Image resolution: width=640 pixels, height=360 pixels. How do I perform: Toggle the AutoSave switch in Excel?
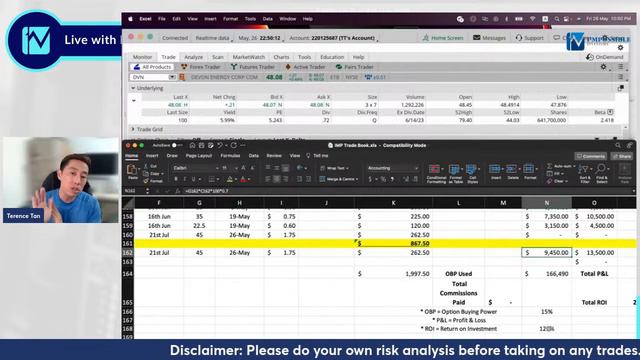[176, 145]
